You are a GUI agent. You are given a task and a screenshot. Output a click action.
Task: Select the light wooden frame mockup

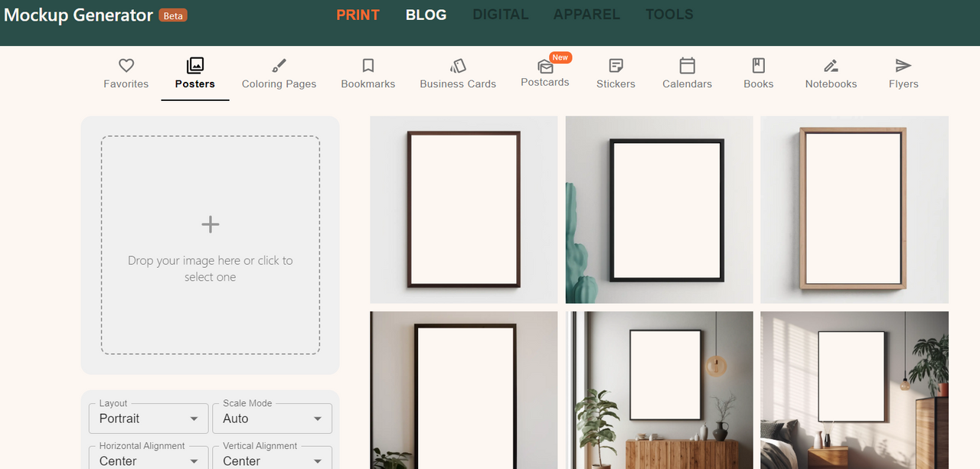tap(854, 210)
